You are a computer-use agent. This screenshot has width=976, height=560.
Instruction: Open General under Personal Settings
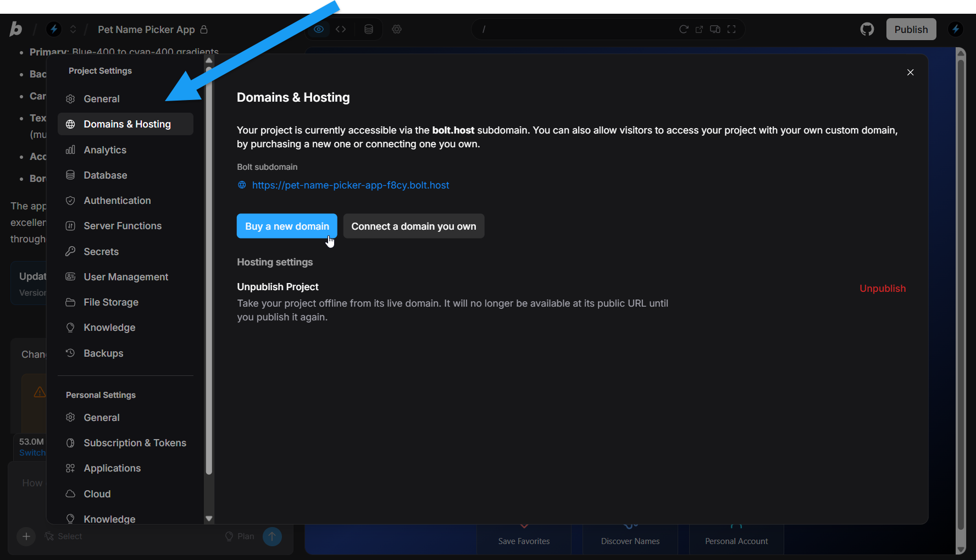tap(125, 418)
